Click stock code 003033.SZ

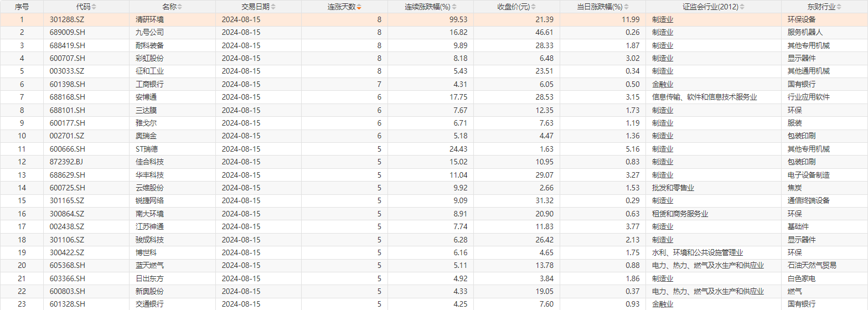point(66,71)
